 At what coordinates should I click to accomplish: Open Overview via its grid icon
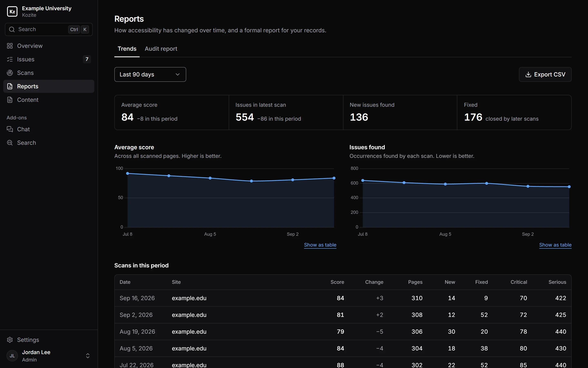tap(10, 46)
